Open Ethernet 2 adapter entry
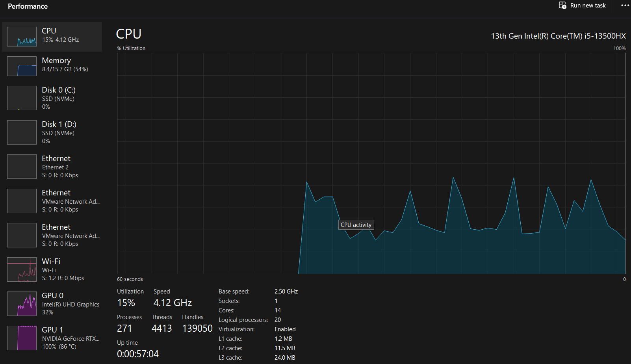Viewport: 631px width, 364px height. [x=52, y=167]
